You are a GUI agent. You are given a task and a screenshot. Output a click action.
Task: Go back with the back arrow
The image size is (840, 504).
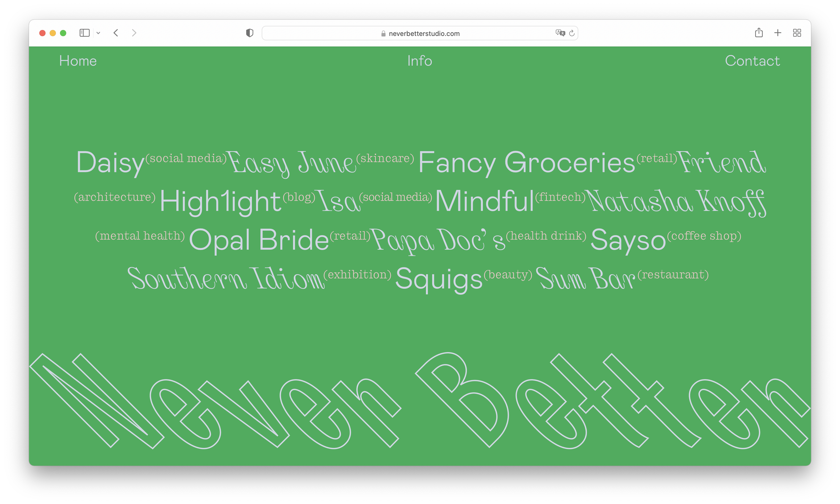[x=116, y=33]
